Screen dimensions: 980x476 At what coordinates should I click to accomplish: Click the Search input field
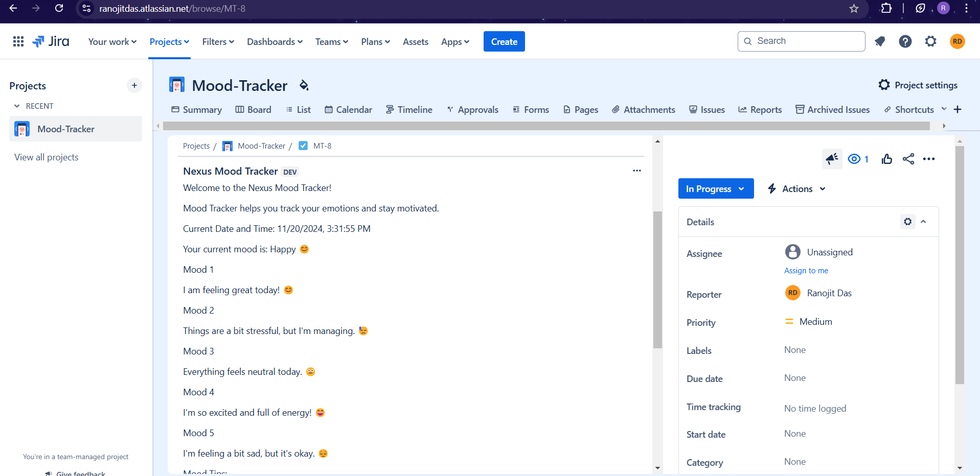(x=801, y=41)
